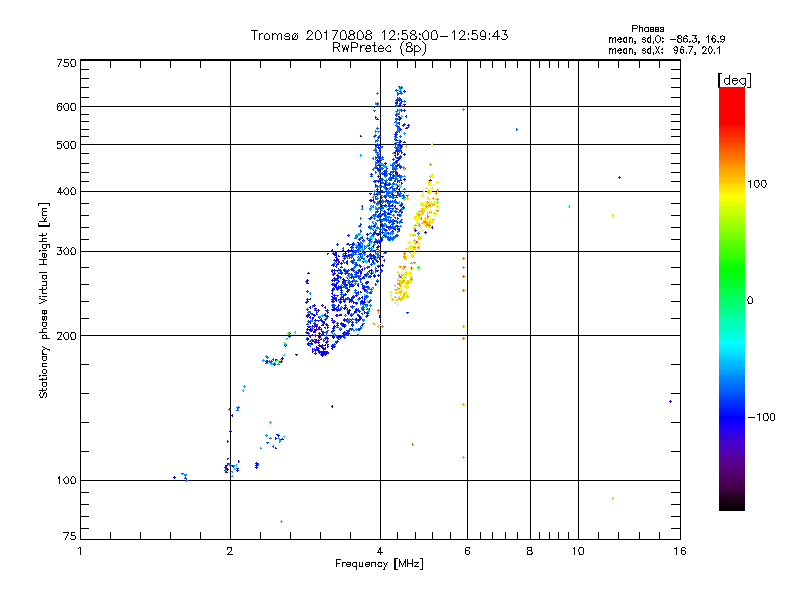Click x-axis tick label "4"
The height and width of the screenshot is (600, 800).
tap(380, 551)
